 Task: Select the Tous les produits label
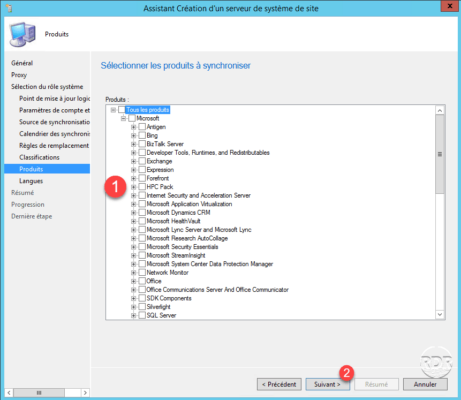148,110
